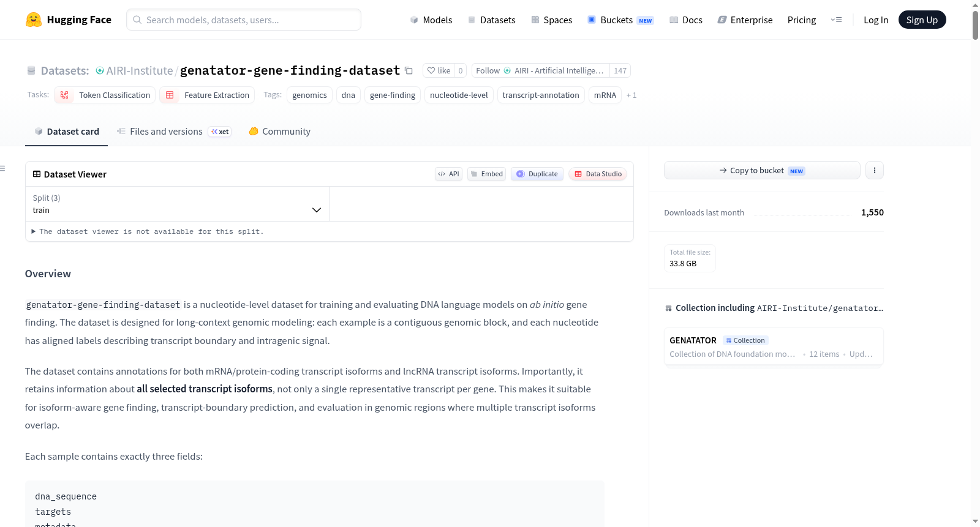The image size is (980, 527).
Task: Open Docs in top navigation
Action: [685, 20]
